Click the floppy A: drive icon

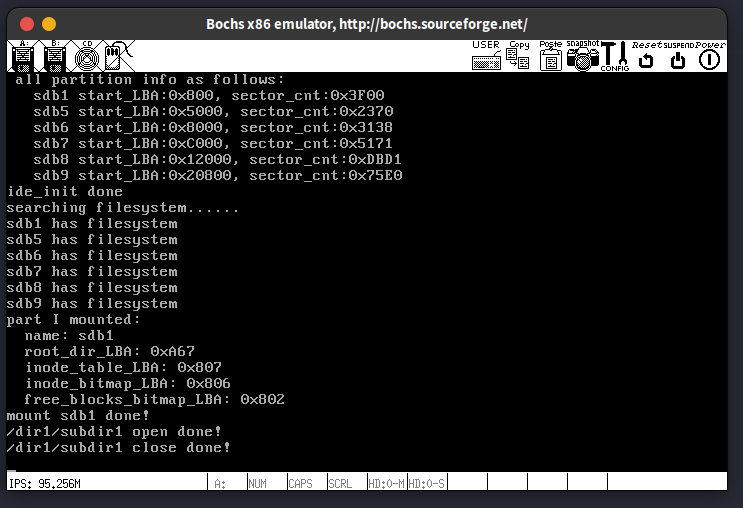click(23, 56)
